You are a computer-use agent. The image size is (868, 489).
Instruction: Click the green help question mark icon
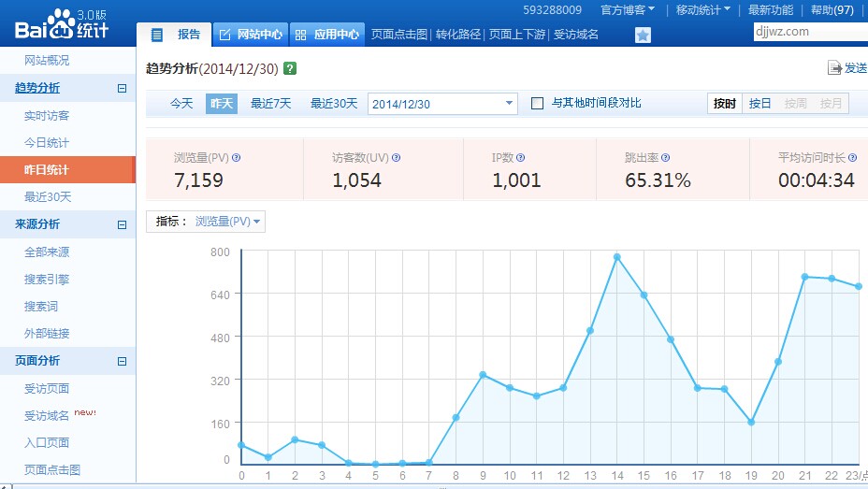tap(290, 68)
